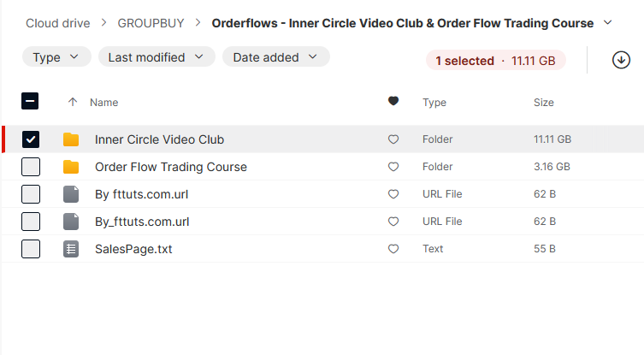Click heart icon for By_fttuts.com.url
The image size is (644, 355).
point(393,222)
